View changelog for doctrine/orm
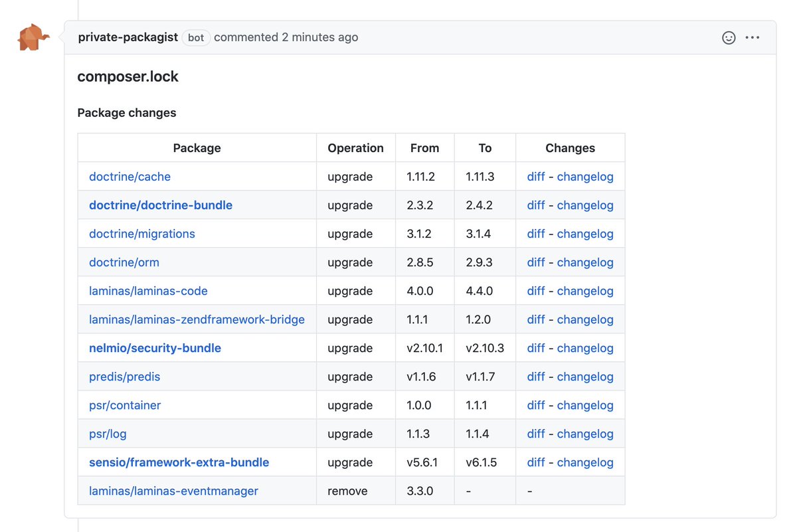The height and width of the screenshot is (532, 797). tap(585, 262)
